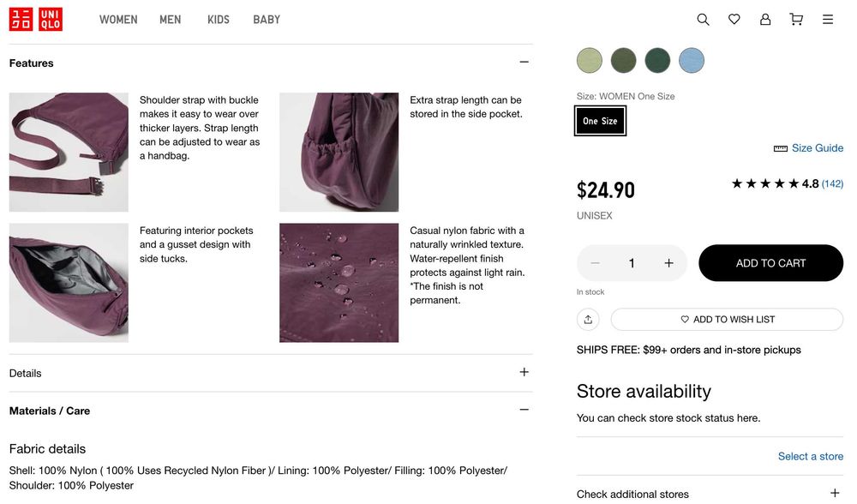Click ADD TO CART button

coord(770,263)
